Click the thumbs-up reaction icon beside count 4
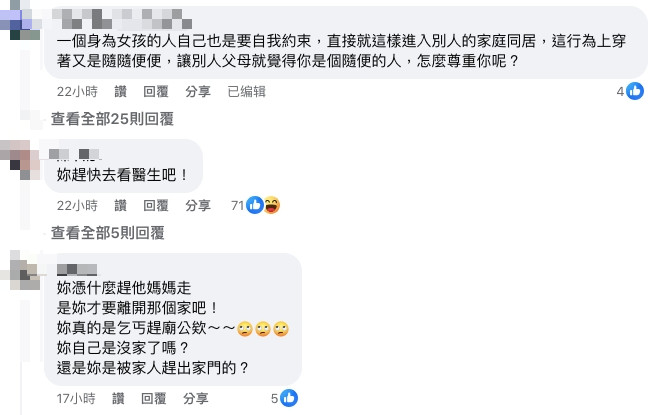652x415 pixels. (x=635, y=91)
